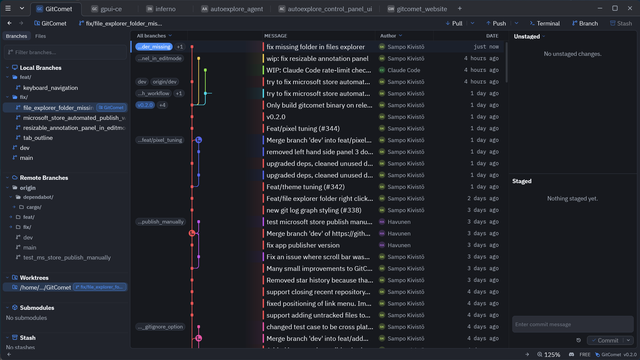640x360 pixels.
Task: Select the Files sidebar tab
Action: pyautogui.click(x=40, y=36)
